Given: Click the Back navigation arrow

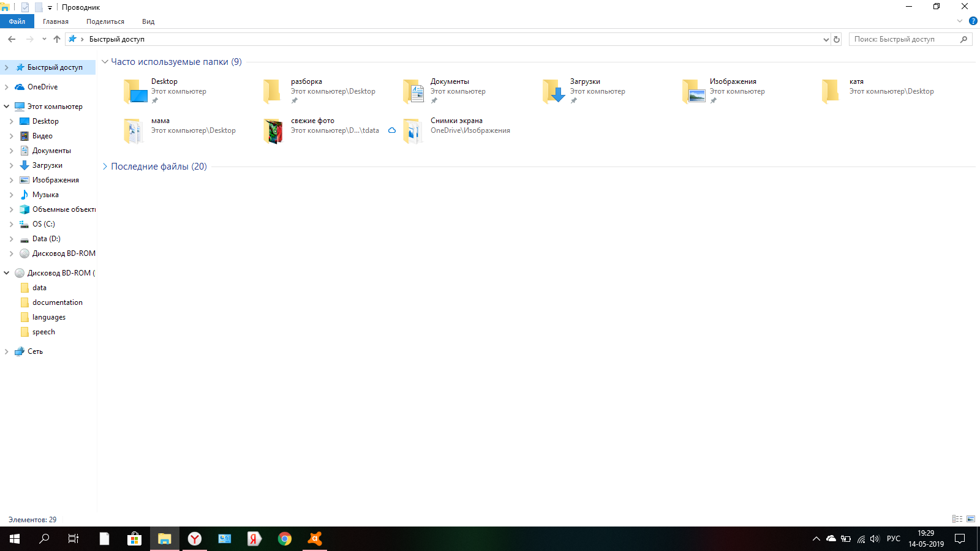Looking at the screenshot, I should tap(12, 39).
